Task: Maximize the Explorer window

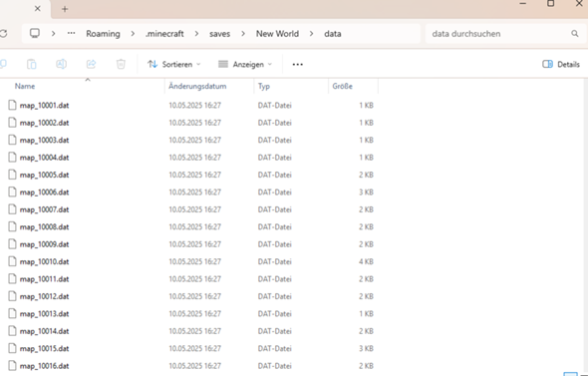Action: coord(550,3)
